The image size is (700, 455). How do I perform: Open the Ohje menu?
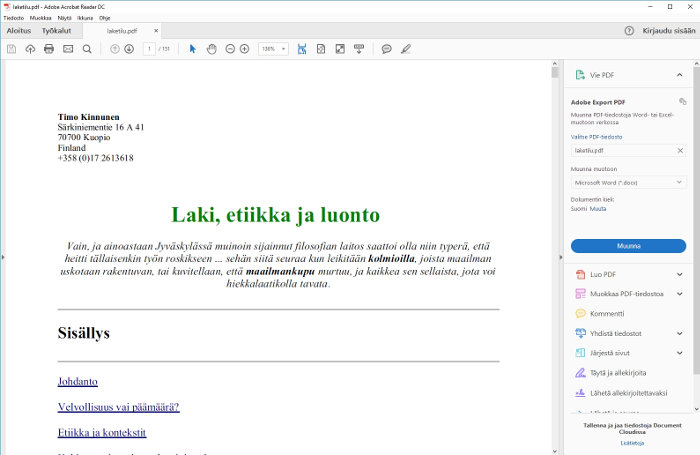104,18
